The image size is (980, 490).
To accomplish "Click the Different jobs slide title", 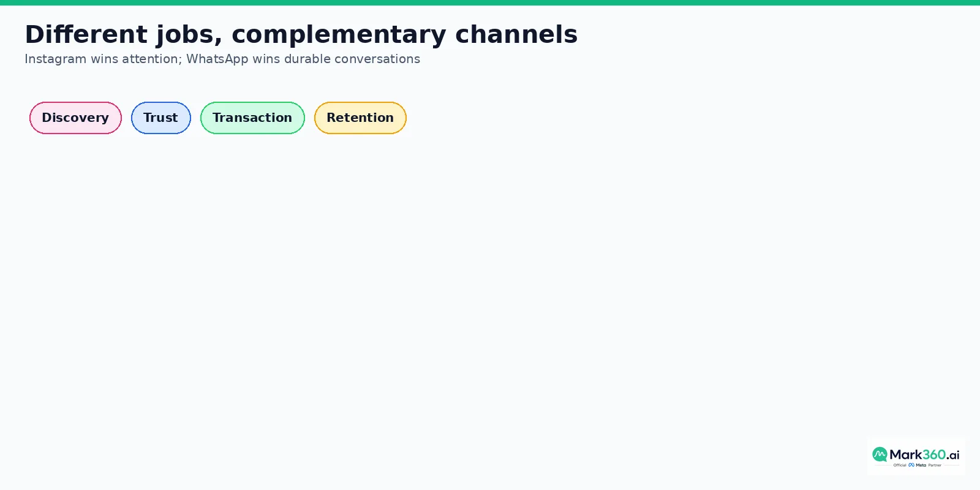I will pyautogui.click(x=301, y=34).
